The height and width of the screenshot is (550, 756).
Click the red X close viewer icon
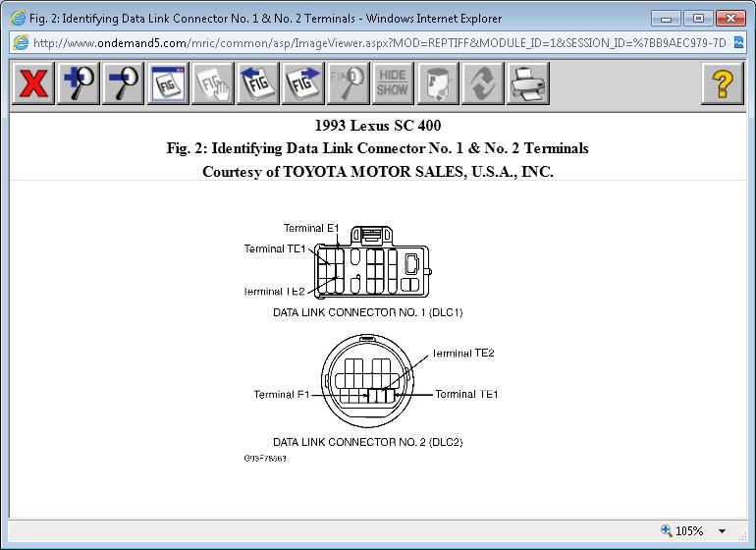pyautogui.click(x=33, y=83)
